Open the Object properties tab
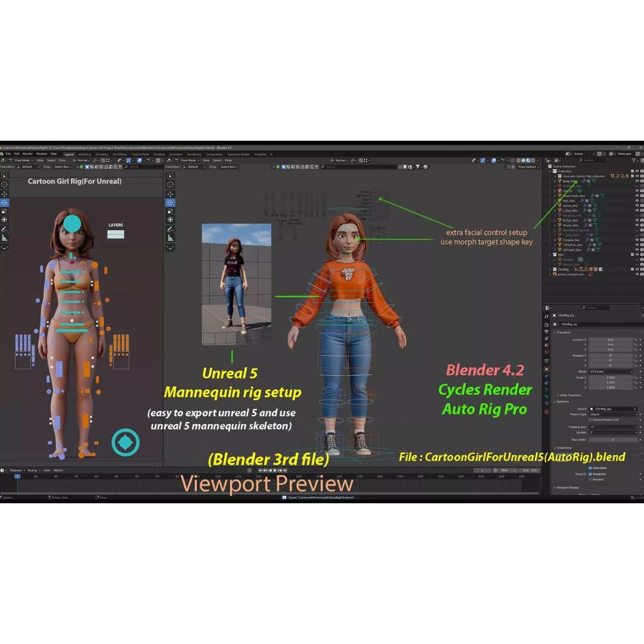The width and height of the screenshot is (644, 644). coord(546,369)
